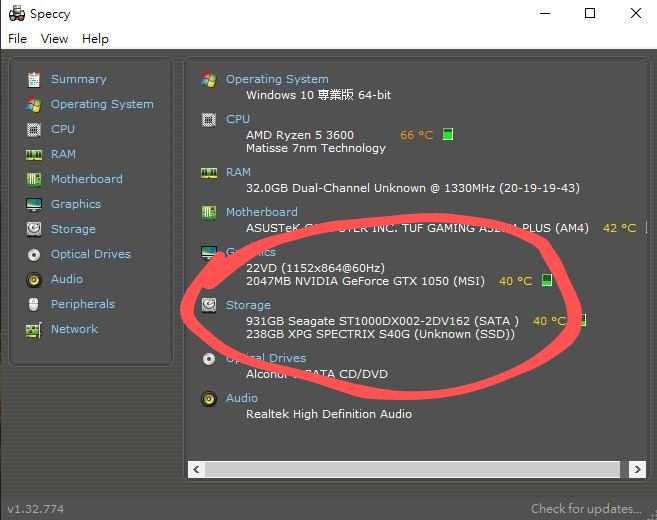Click the RAM module icon in sidebar
Image resolution: width=657 pixels, height=520 pixels.
pyautogui.click(x=34, y=154)
